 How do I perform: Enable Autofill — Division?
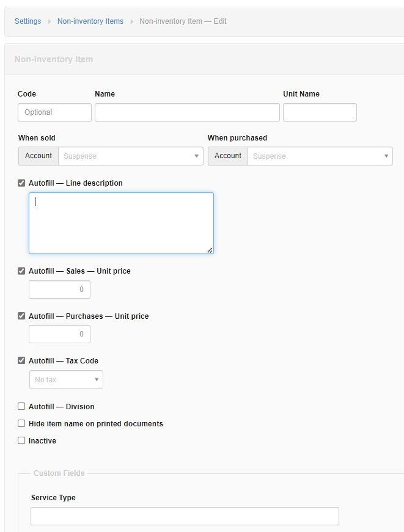coord(21,406)
